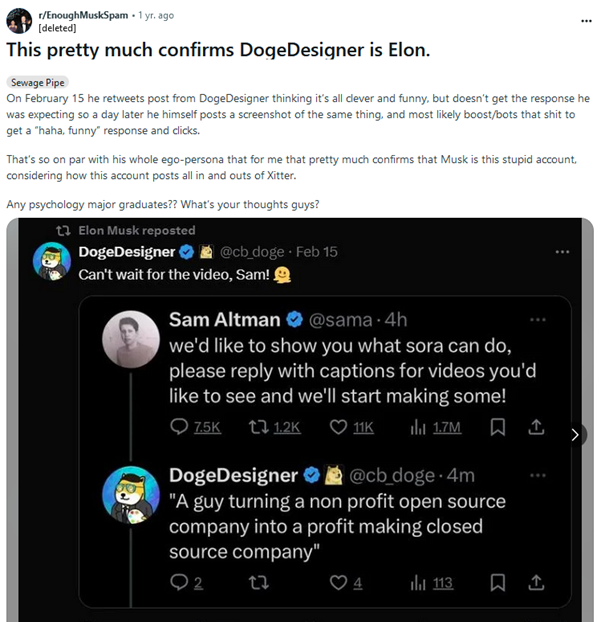Click the r/EnoughMuskSpam subreddit avatar
Image resolution: width=601 pixels, height=622 pixels.
tap(18, 23)
